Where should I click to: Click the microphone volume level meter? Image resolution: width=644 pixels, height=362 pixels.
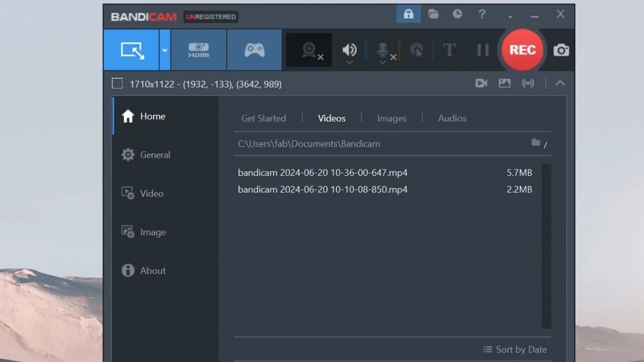coord(399,50)
